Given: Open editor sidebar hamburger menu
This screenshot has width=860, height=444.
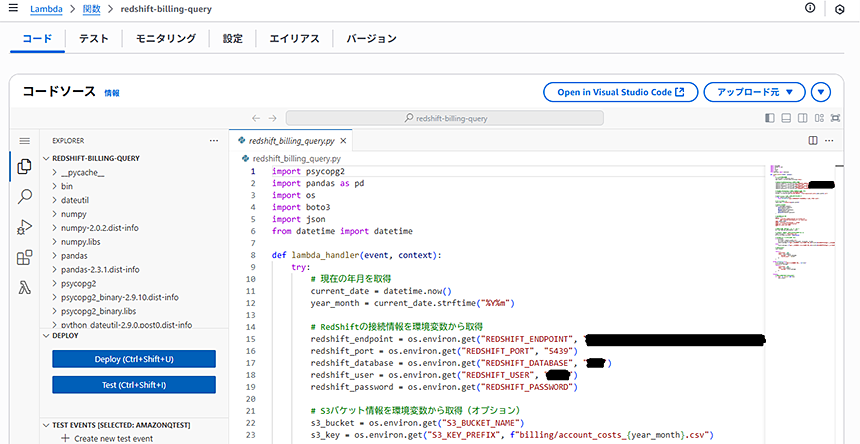Looking at the screenshot, I should (x=25, y=141).
